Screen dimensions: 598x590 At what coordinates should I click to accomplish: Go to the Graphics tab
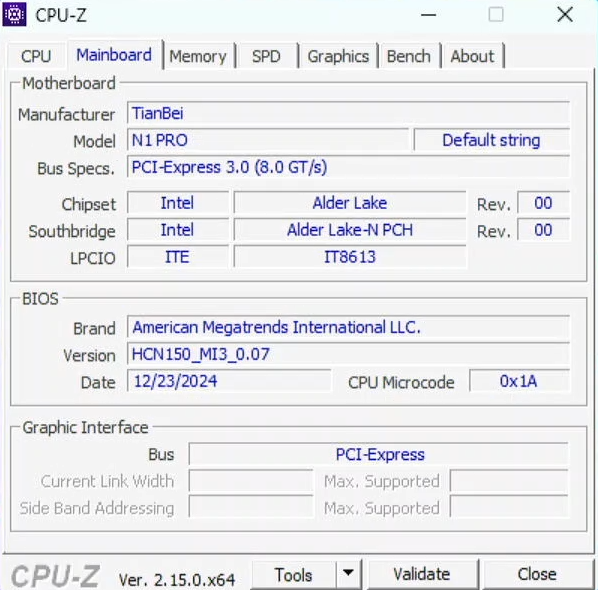(338, 56)
